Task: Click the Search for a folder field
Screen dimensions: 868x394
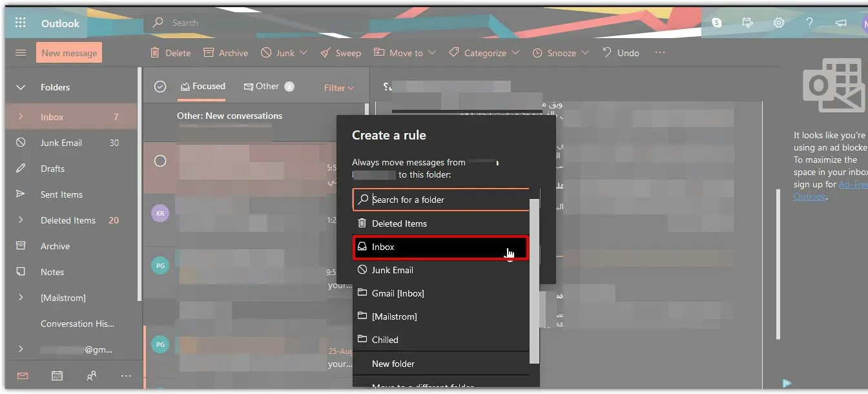Action: pyautogui.click(x=447, y=200)
